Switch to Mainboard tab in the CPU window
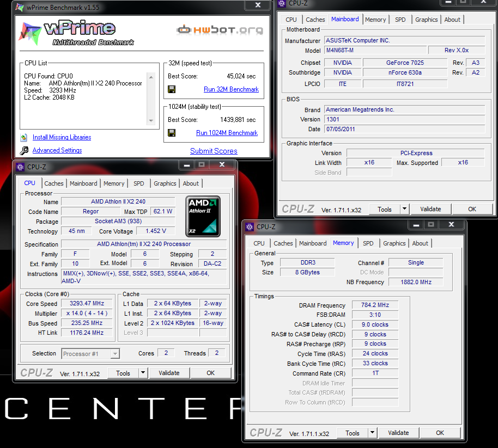498x448 pixels. tap(83, 183)
